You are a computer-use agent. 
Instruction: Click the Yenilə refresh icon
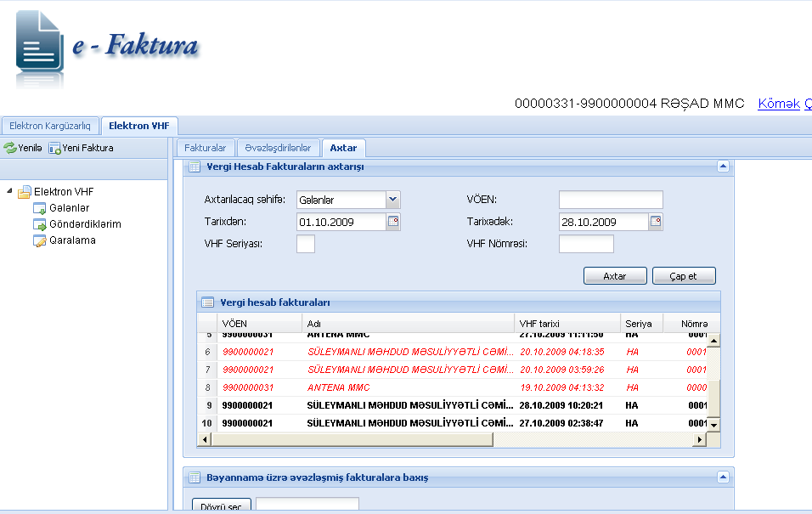(x=10, y=148)
